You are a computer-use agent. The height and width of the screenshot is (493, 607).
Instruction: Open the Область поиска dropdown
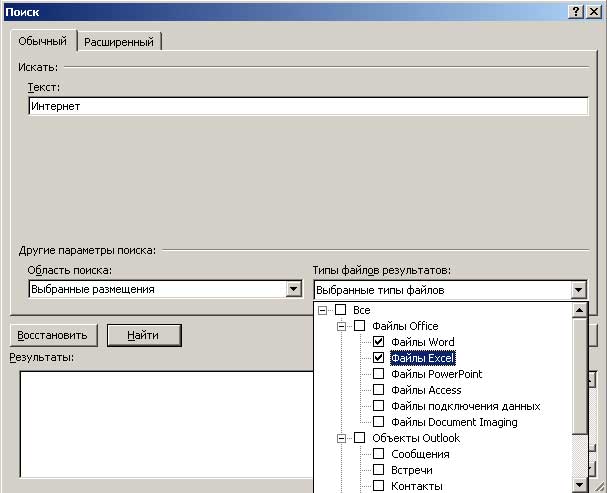coord(293,289)
